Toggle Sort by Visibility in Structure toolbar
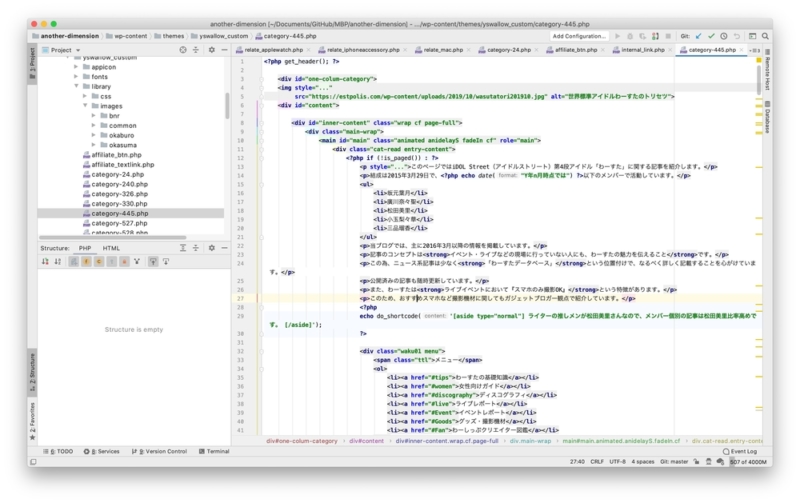The width and height of the screenshot is (800, 503). coord(45,262)
